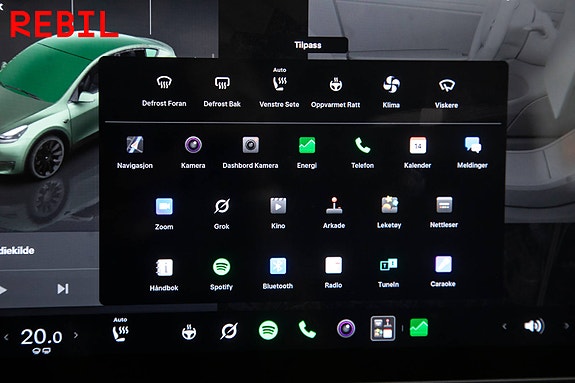Image resolution: width=575 pixels, height=383 pixels.
Task: Lower volume with left arrow
Action: [505, 326]
